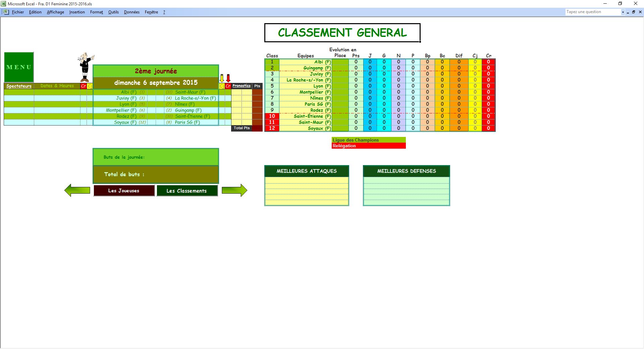This screenshot has width=644, height=349.
Task: Click the green MENU button
Action: [x=19, y=67]
